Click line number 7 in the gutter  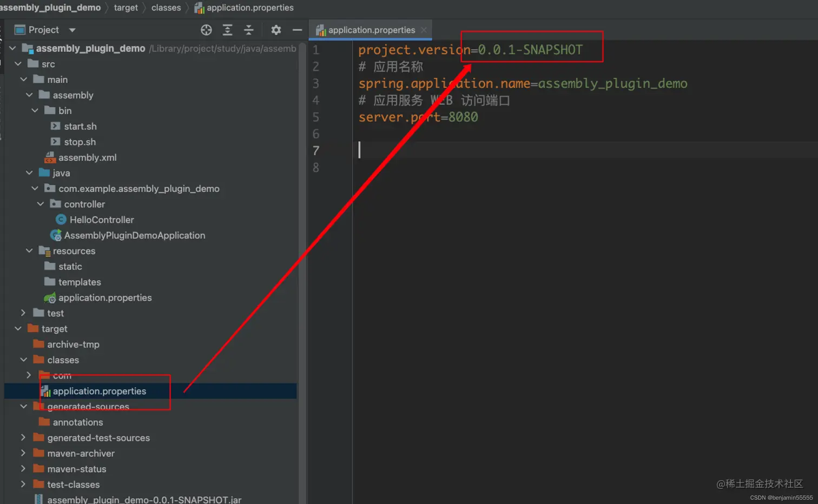[x=316, y=151]
